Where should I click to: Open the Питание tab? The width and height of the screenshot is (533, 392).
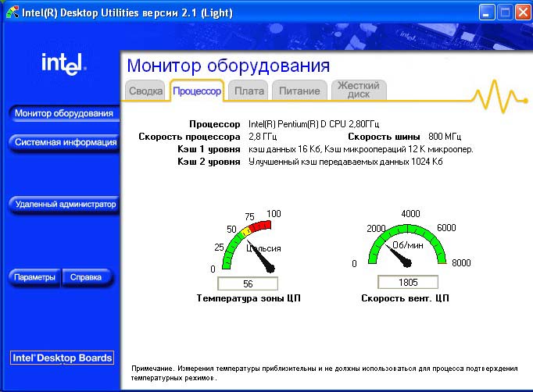click(299, 91)
